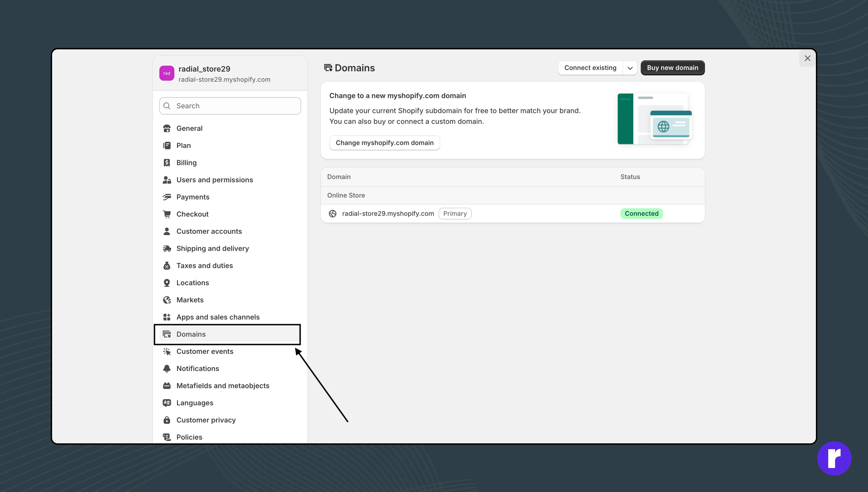Screen dimensions: 868x492
Task: Click the Customer privacy lock icon
Action: [167, 420]
